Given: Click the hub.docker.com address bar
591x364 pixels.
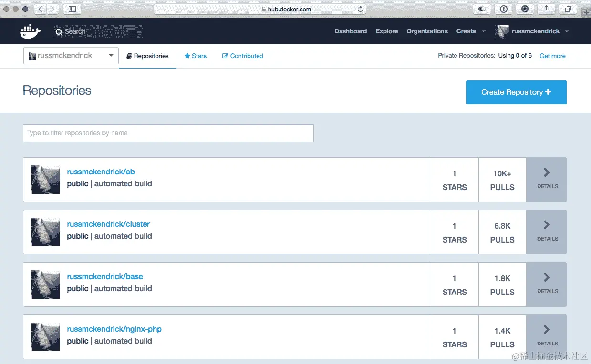Looking at the screenshot, I should pyautogui.click(x=260, y=9).
